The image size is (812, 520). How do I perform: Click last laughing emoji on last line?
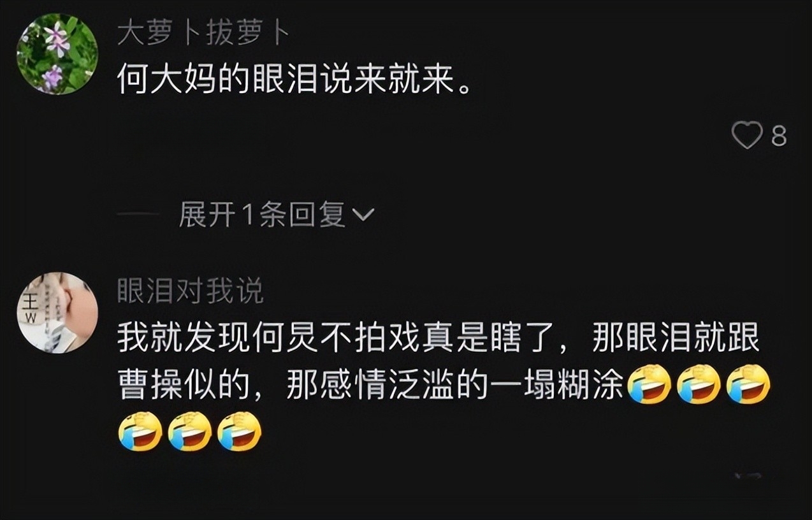coord(239,431)
